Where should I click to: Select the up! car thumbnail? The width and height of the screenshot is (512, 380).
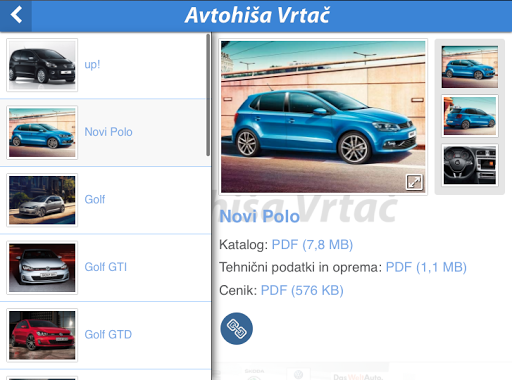(42, 65)
